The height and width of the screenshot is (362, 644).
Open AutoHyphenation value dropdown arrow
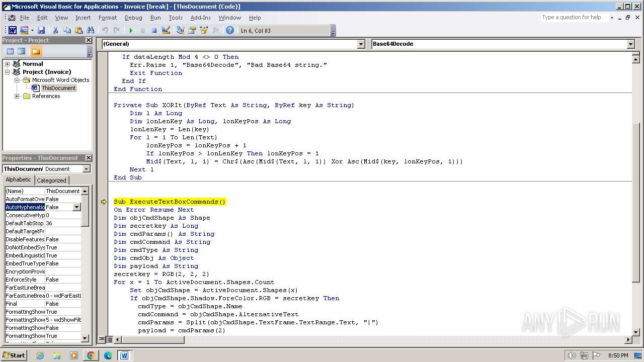(x=76, y=207)
